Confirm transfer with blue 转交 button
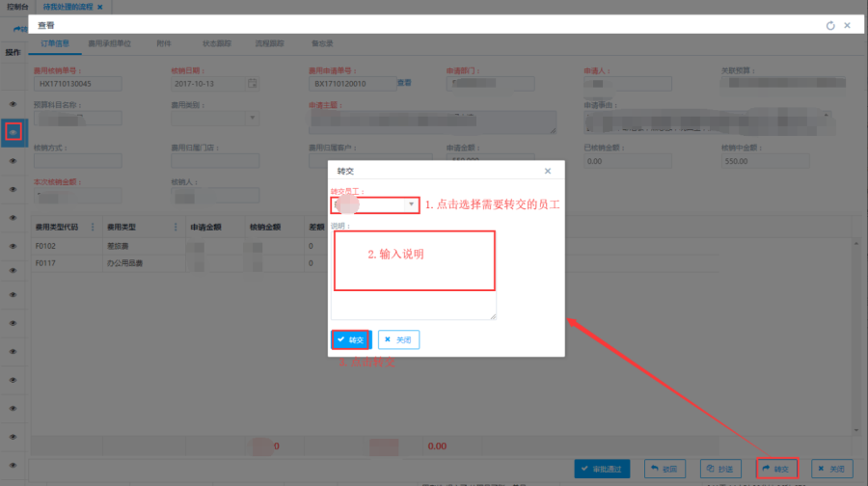 351,339
